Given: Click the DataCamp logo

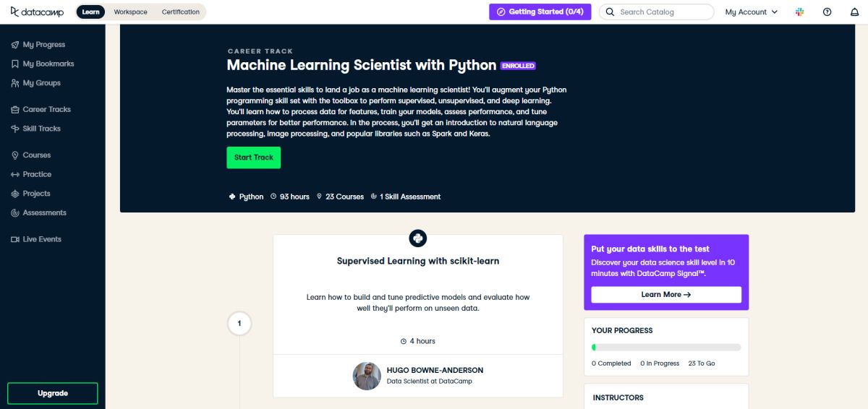Looking at the screenshot, I should click(x=38, y=12).
